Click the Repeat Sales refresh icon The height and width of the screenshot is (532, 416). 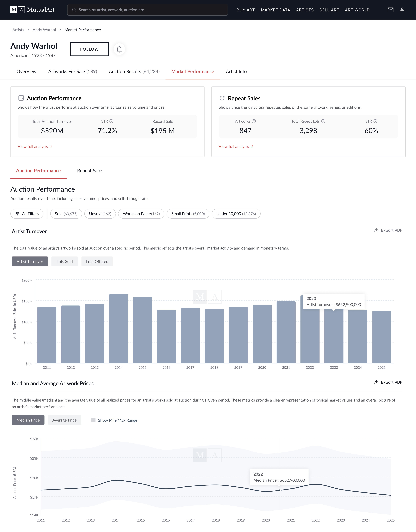(222, 98)
